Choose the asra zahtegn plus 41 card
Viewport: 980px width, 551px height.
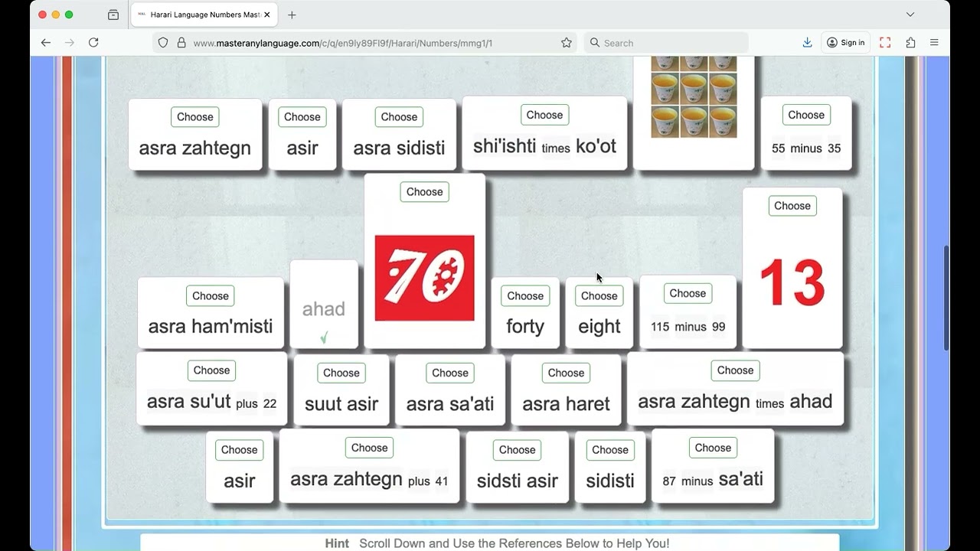[370, 448]
